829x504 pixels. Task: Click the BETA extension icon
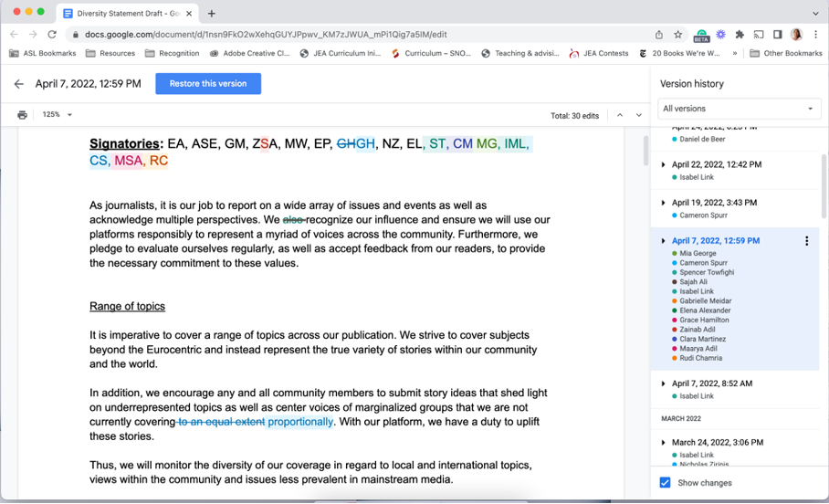click(701, 36)
